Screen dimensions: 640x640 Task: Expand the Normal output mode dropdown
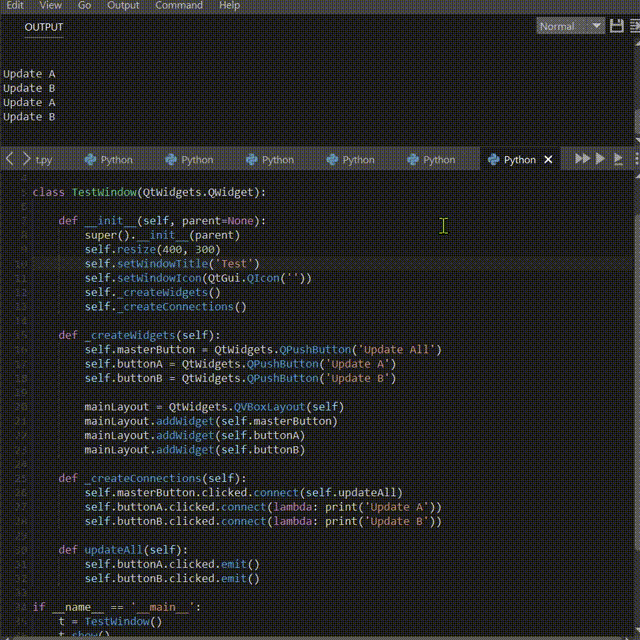click(570, 27)
